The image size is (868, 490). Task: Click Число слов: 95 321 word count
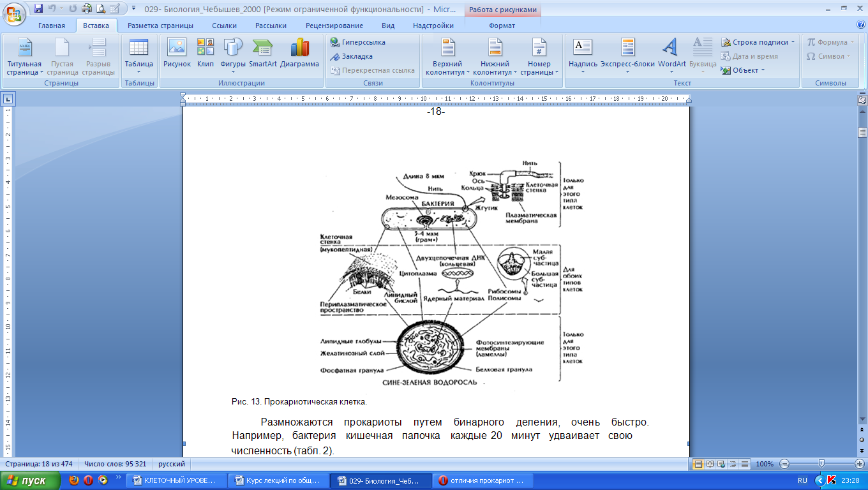pyautogui.click(x=115, y=464)
